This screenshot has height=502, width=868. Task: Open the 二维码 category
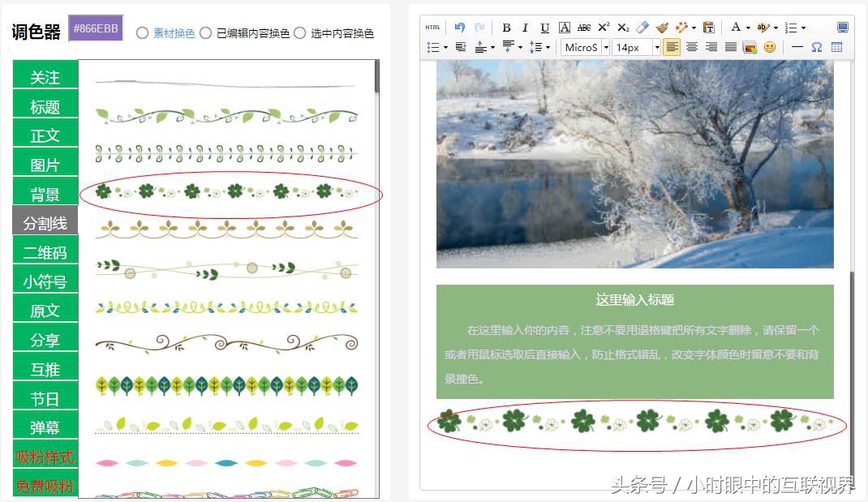[x=45, y=251]
